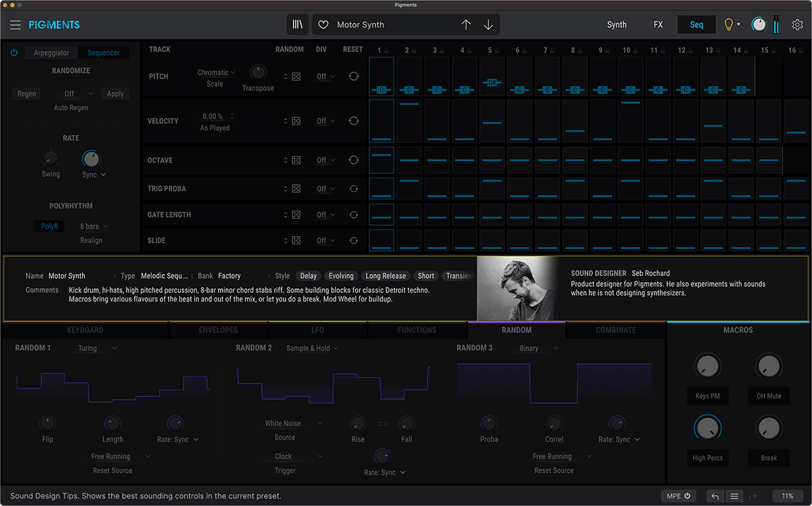
Task: Toggle the Long Release style tag
Action: point(386,276)
